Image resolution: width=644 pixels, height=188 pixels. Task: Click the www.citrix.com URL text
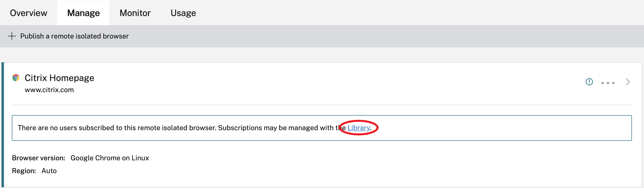pos(49,90)
